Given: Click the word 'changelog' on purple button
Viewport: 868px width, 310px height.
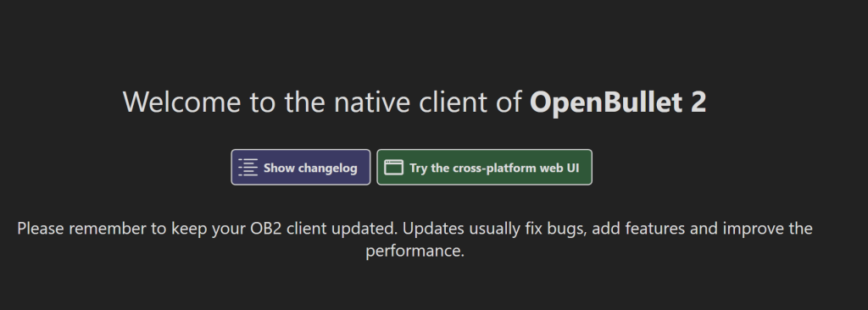Looking at the screenshot, I should [x=328, y=169].
